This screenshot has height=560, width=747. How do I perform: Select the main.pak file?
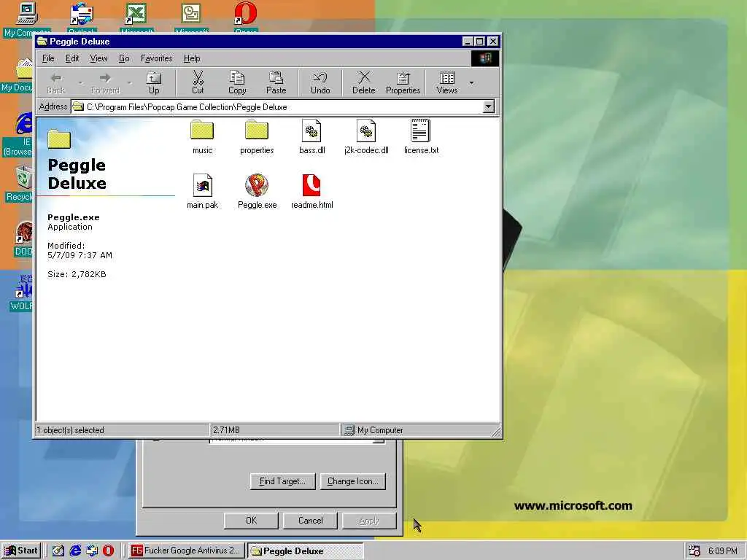pos(202,192)
